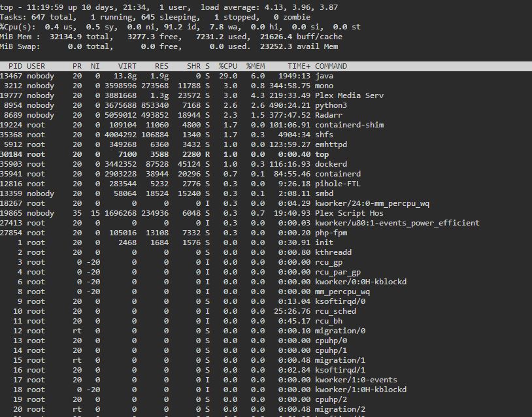This screenshot has height=417, width=532.
Task: Click the ksoftirqd/1 command
Action: tap(340, 370)
